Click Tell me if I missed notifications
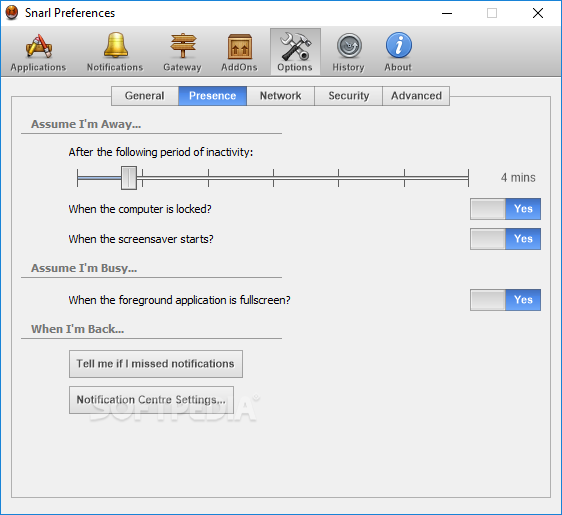 pyautogui.click(x=156, y=364)
